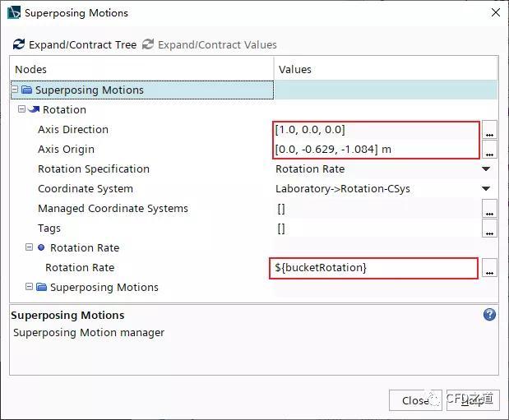509x420 pixels.
Task: Click the top Superposing Motions folder icon
Action: [26, 90]
